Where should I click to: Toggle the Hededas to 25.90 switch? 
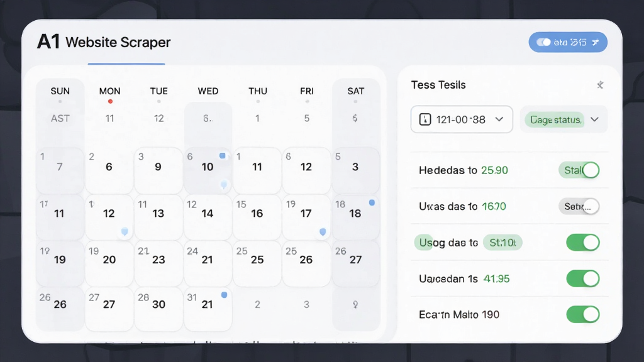[579, 170]
